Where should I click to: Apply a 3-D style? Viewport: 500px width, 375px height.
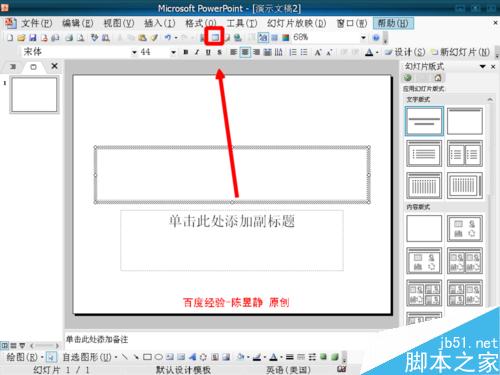tap(335, 357)
